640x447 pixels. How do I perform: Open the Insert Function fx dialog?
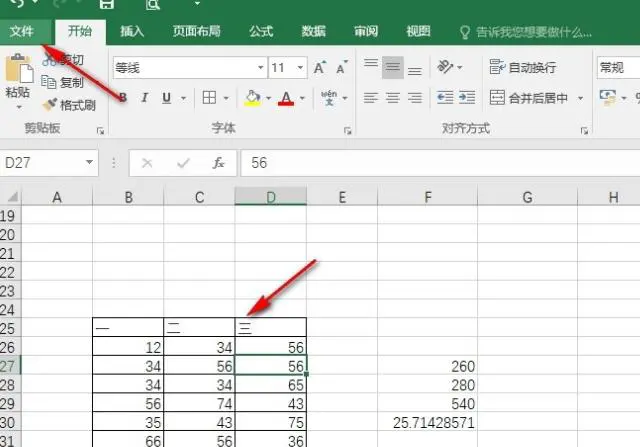point(219,163)
